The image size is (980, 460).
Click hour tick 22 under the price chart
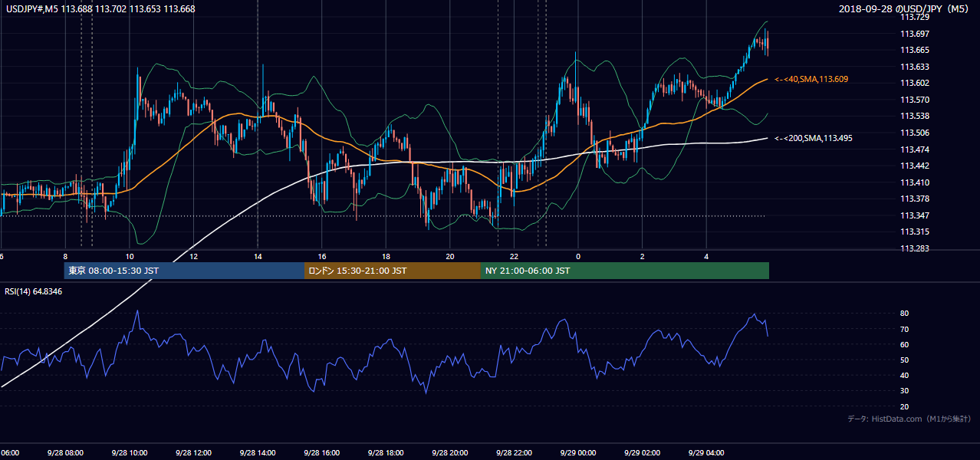point(515,256)
